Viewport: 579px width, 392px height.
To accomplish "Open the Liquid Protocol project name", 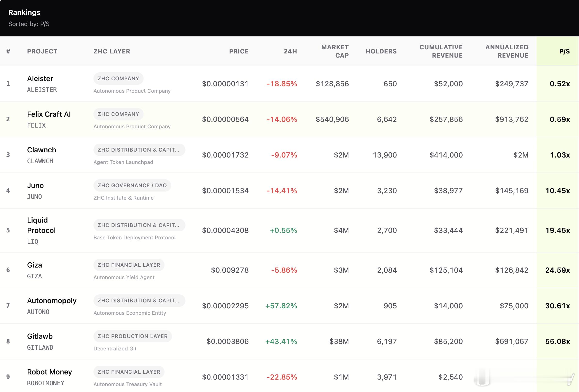I will coord(41,225).
